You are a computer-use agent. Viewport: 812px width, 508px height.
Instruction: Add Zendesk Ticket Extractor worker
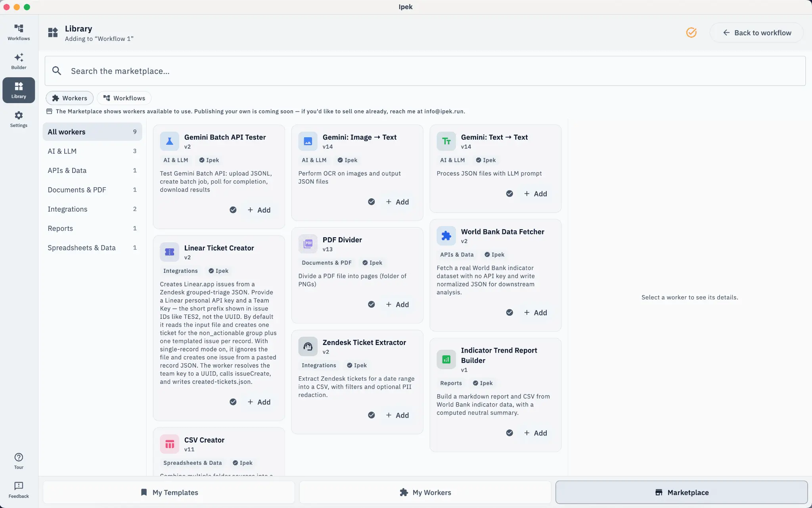[x=397, y=415]
